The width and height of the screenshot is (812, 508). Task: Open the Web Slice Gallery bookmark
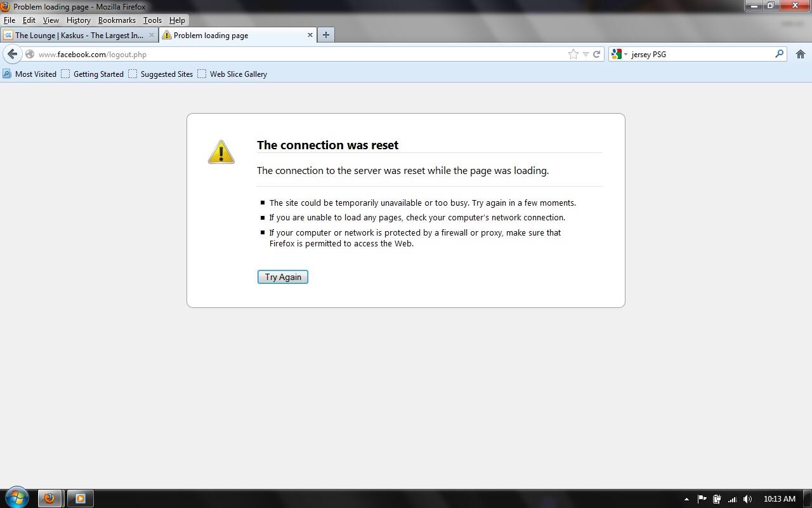232,74
